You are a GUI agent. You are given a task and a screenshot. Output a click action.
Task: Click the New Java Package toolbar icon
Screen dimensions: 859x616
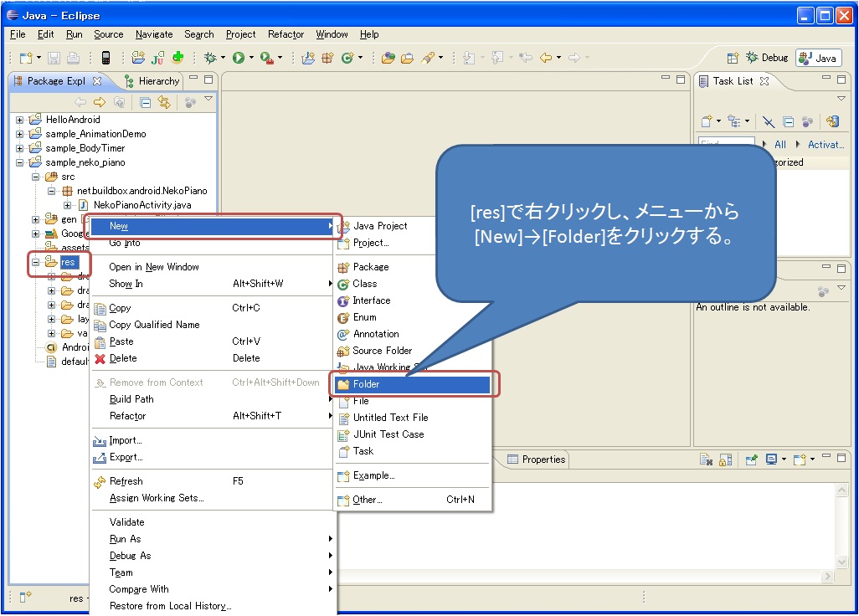tap(327, 58)
